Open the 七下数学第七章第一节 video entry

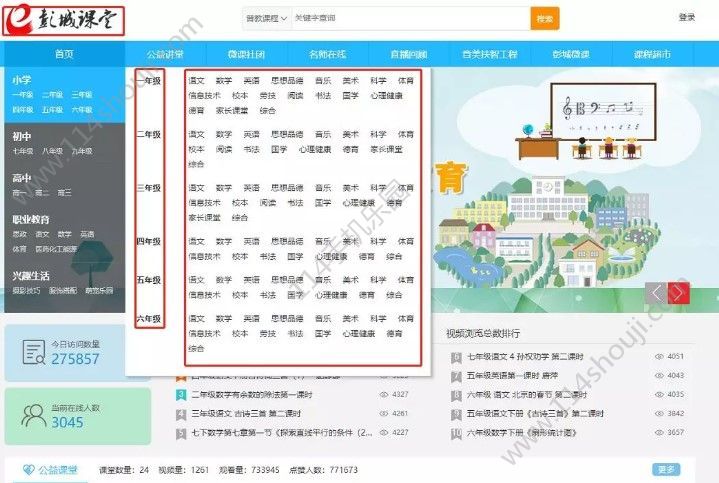coord(282,433)
